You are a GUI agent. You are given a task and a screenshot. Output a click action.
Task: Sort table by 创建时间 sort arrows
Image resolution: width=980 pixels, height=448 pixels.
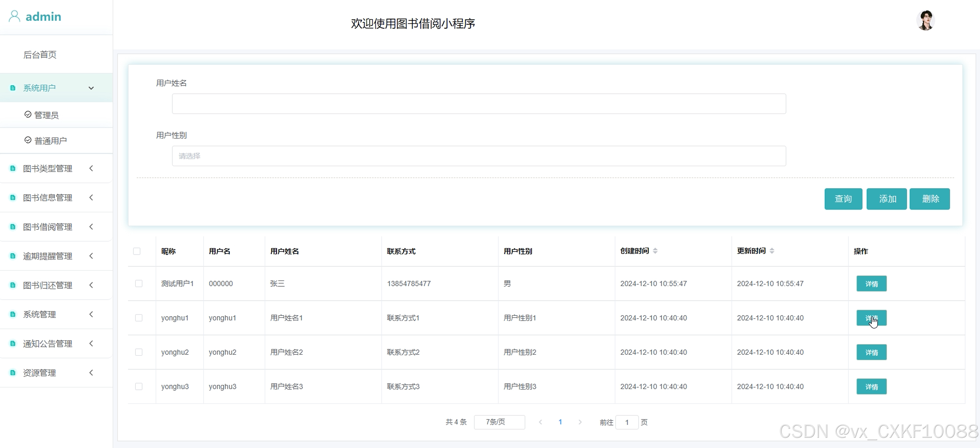[x=655, y=251]
